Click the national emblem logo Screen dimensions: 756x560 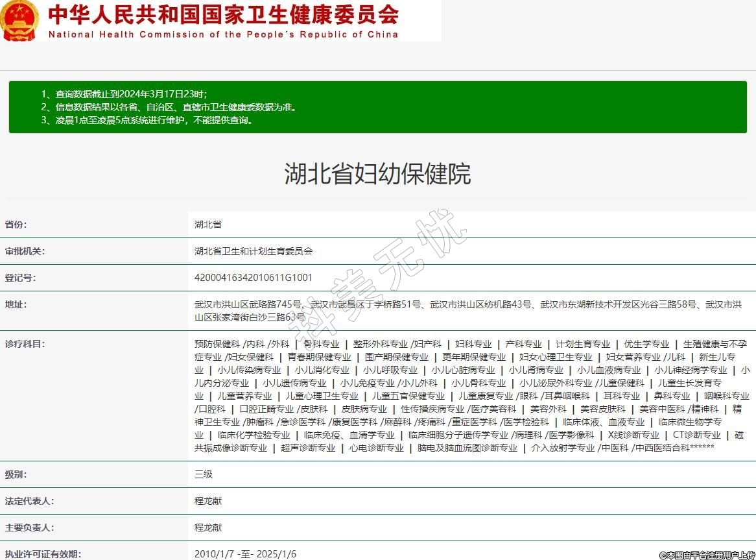pyautogui.click(x=19, y=21)
